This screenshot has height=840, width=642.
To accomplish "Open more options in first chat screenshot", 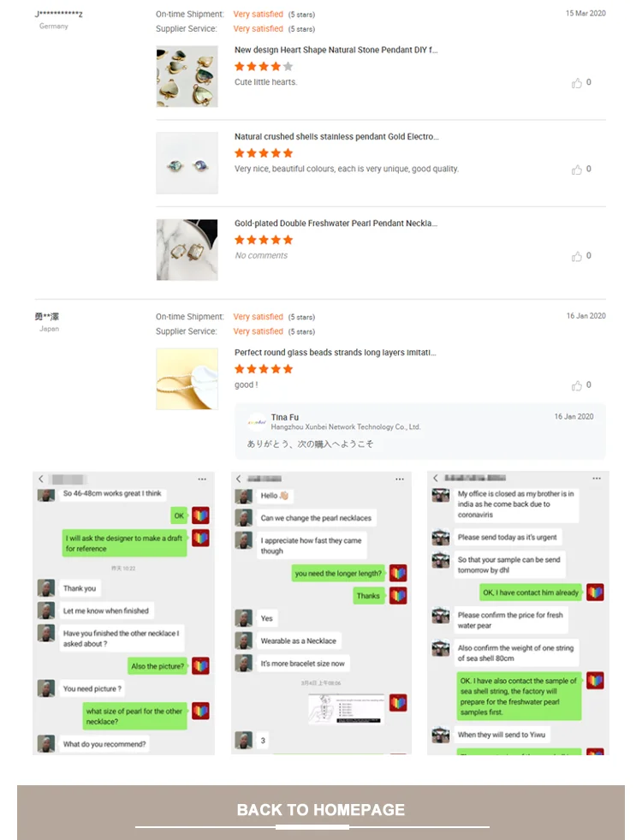I will coord(202,479).
